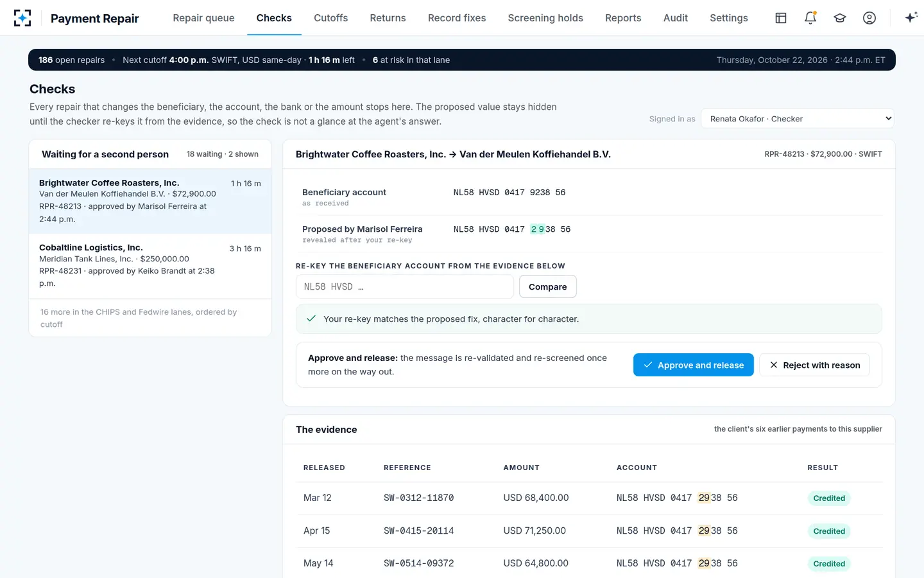Click account cell in the Mar 12 row
Image resolution: width=924 pixels, height=578 pixels.
677,498
